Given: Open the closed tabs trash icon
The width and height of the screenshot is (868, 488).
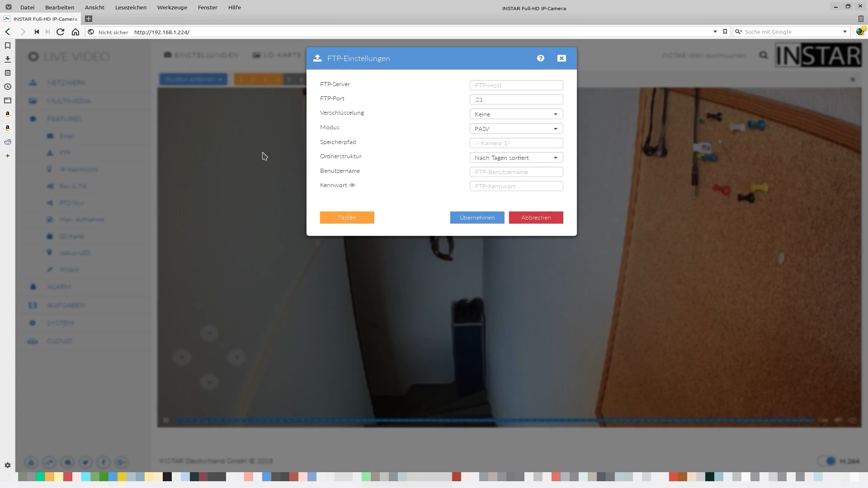Looking at the screenshot, I should (x=861, y=19).
